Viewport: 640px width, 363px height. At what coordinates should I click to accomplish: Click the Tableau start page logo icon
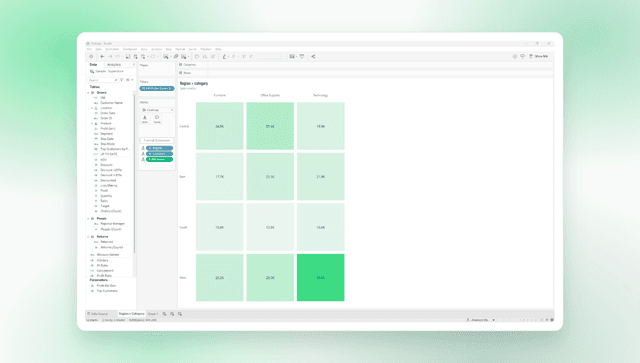click(x=91, y=56)
